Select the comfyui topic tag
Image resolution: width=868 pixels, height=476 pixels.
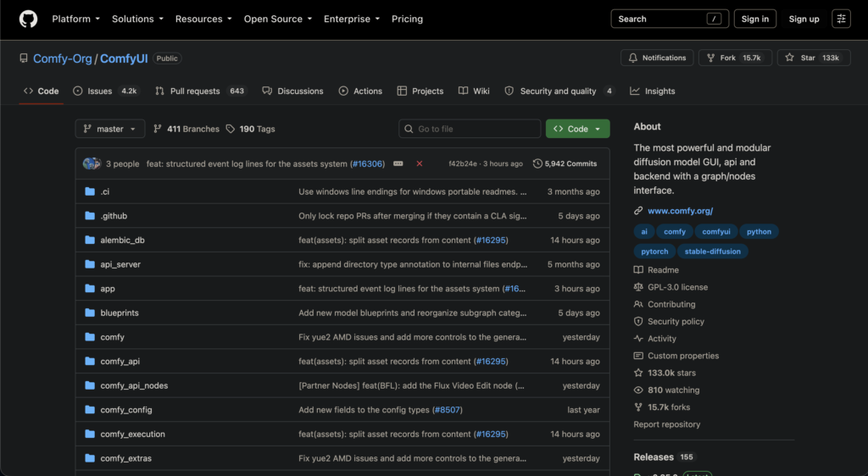click(716, 231)
